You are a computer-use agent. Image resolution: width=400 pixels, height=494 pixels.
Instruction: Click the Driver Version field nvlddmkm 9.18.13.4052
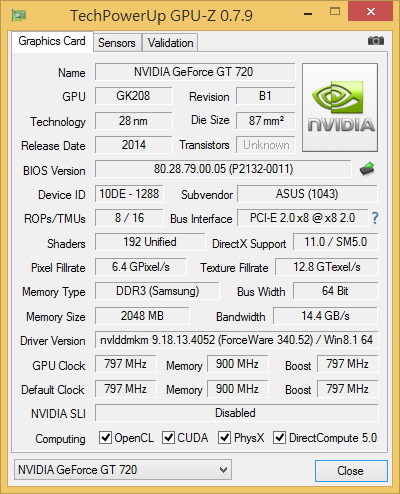[x=237, y=340]
